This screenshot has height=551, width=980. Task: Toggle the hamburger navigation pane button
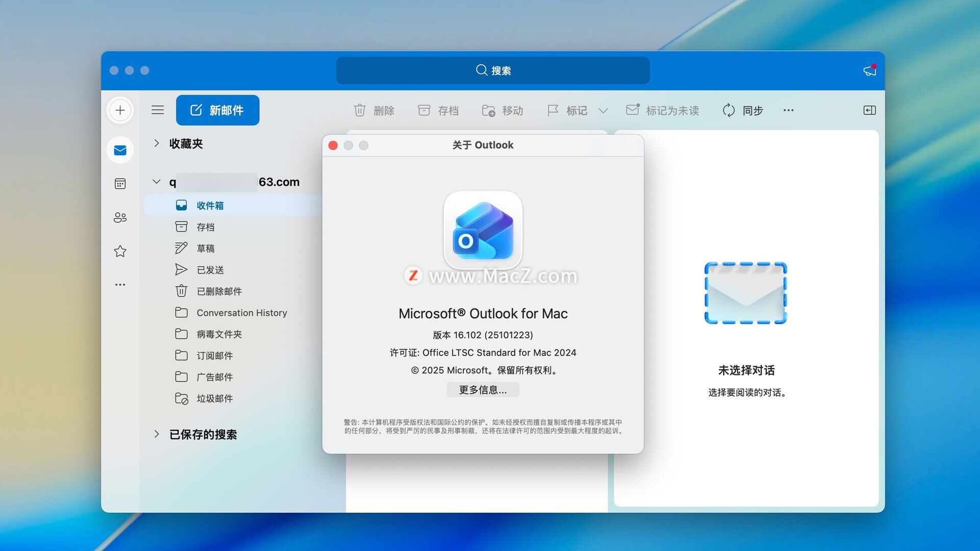point(158,110)
